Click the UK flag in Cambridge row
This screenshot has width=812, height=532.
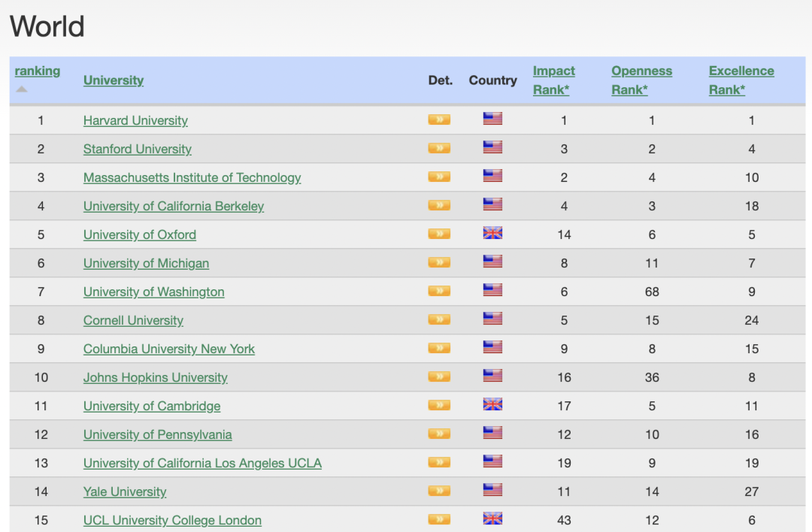[492, 404]
